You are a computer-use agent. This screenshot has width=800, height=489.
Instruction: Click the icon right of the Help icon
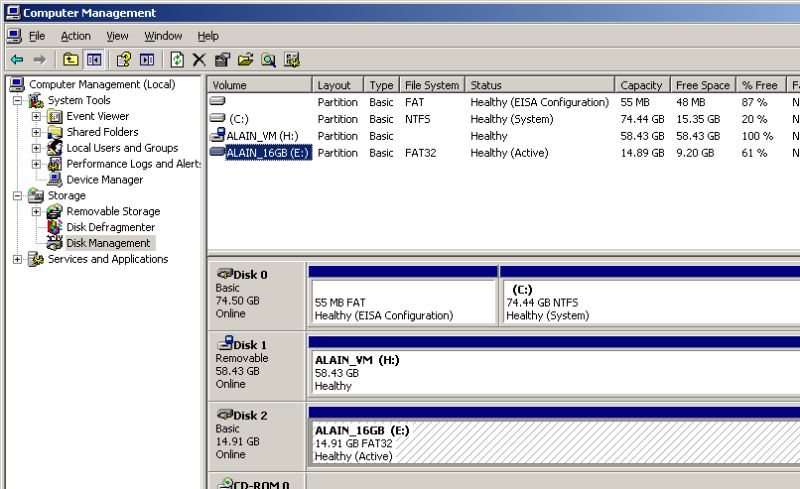[147, 60]
